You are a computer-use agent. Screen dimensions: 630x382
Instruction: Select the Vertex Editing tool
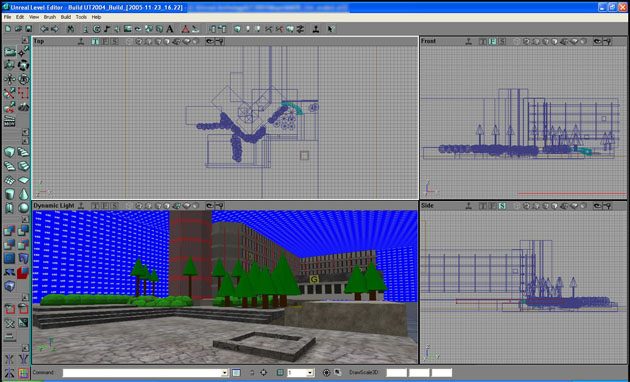click(x=23, y=51)
